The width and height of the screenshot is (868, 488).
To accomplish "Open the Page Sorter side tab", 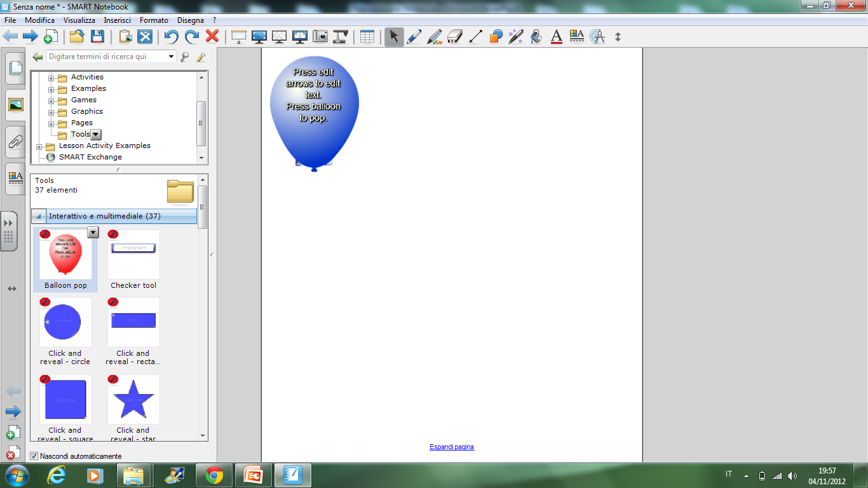I will click(15, 68).
